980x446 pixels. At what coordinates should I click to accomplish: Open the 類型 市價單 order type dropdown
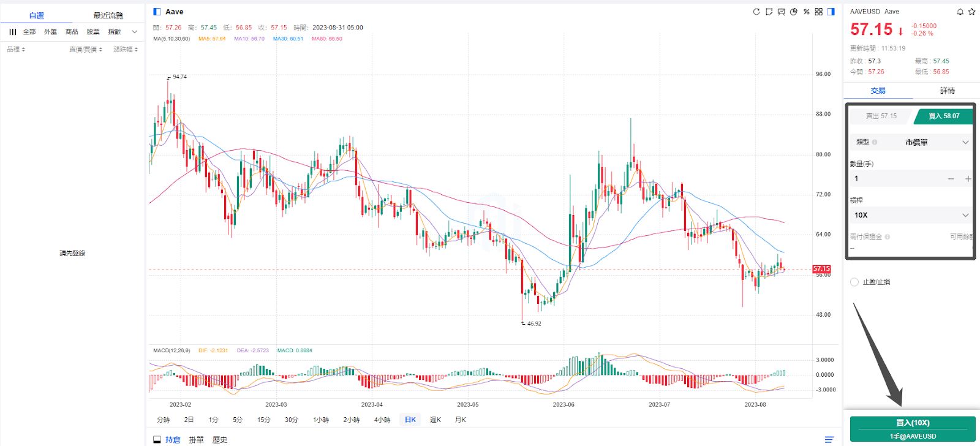[911, 142]
